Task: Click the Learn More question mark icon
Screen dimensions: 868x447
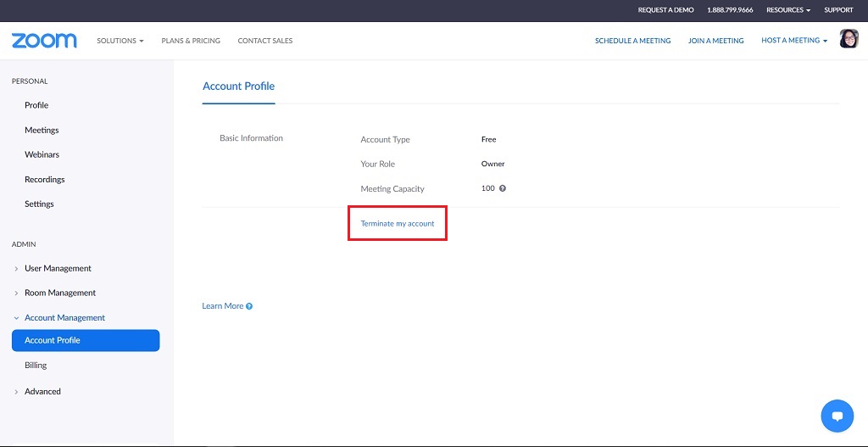Action: click(x=249, y=306)
